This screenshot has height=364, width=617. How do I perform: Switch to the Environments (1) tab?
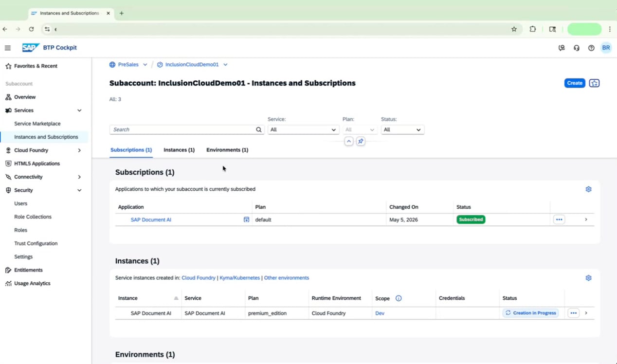(227, 150)
